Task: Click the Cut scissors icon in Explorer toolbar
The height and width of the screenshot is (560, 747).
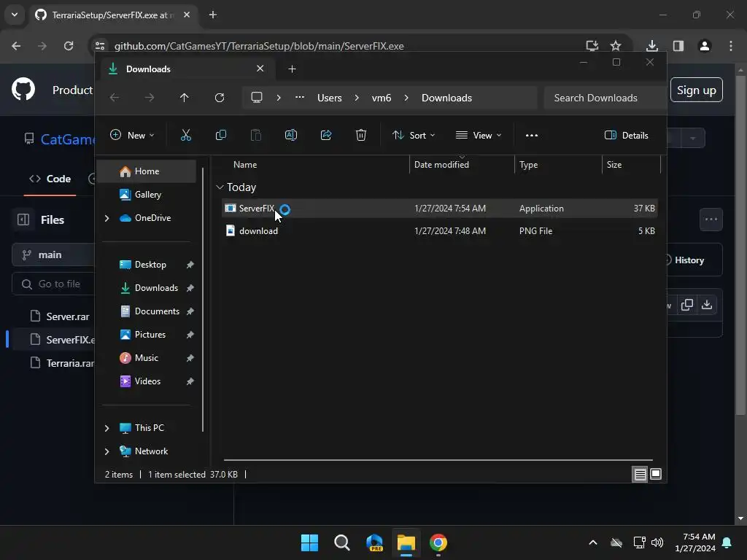Action: click(x=186, y=135)
